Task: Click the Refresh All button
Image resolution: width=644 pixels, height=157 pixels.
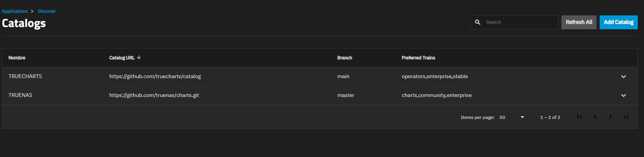Action: (579, 22)
